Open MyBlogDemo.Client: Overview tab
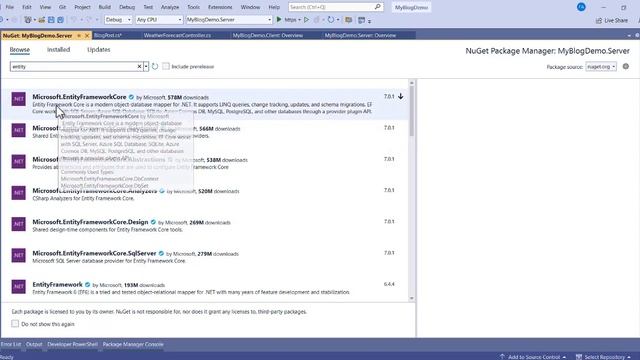This screenshot has width=640, height=360. 268,36
